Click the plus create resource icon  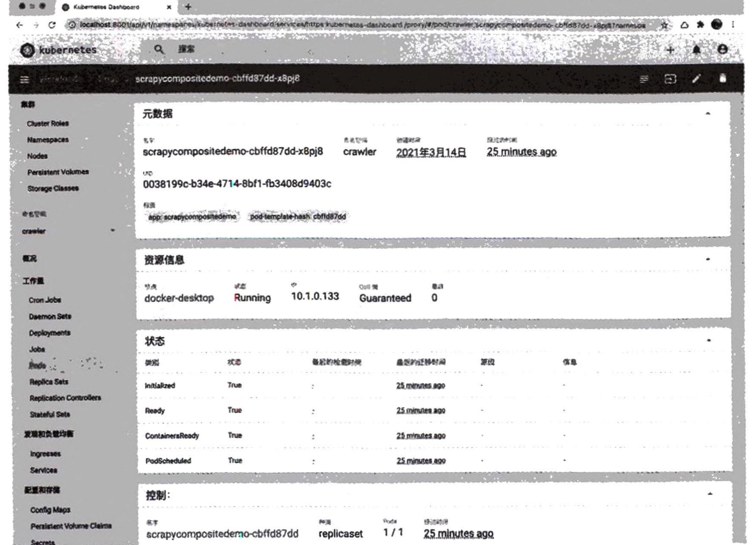click(x=670, y=50)
